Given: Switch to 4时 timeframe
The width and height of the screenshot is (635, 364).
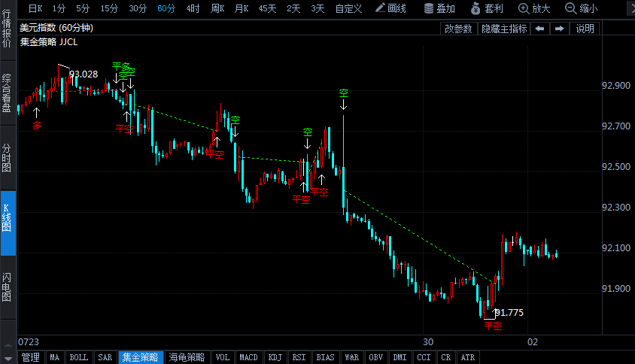Looking at the screenshot, I should (193, 8).
